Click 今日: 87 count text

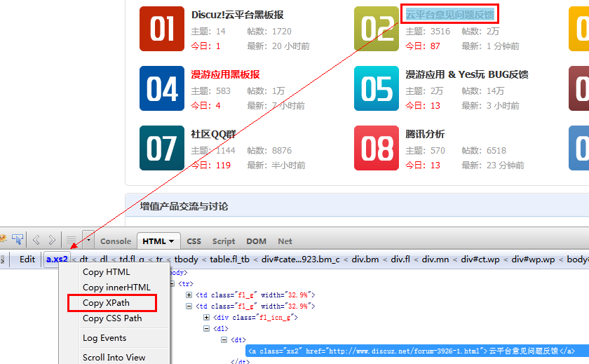[423, 46]
